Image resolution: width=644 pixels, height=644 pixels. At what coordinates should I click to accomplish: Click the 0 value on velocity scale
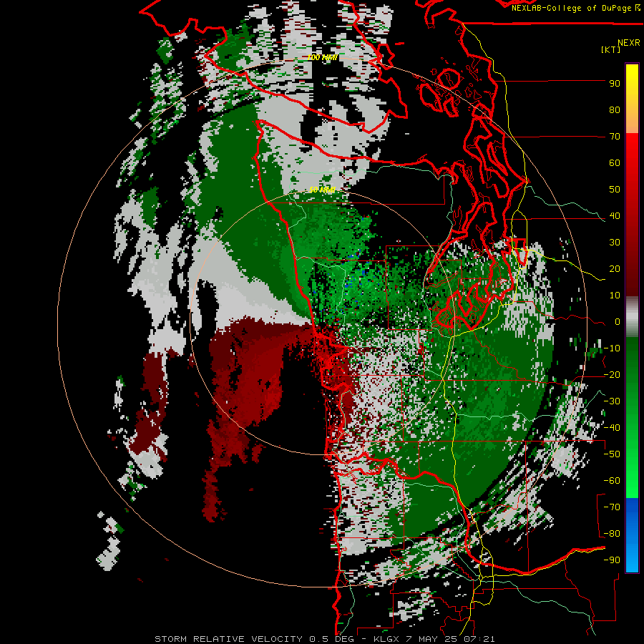click(618, 321)
